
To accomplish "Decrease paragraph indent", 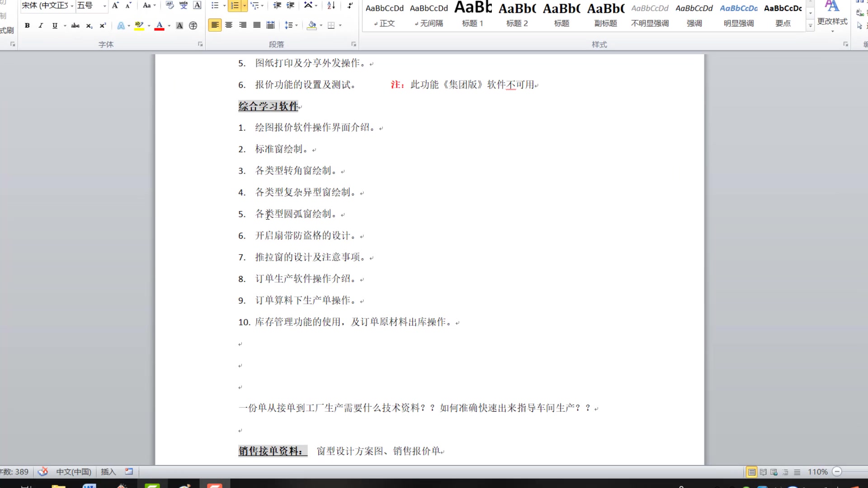I will pyautogui.click(x=277, y=5).
